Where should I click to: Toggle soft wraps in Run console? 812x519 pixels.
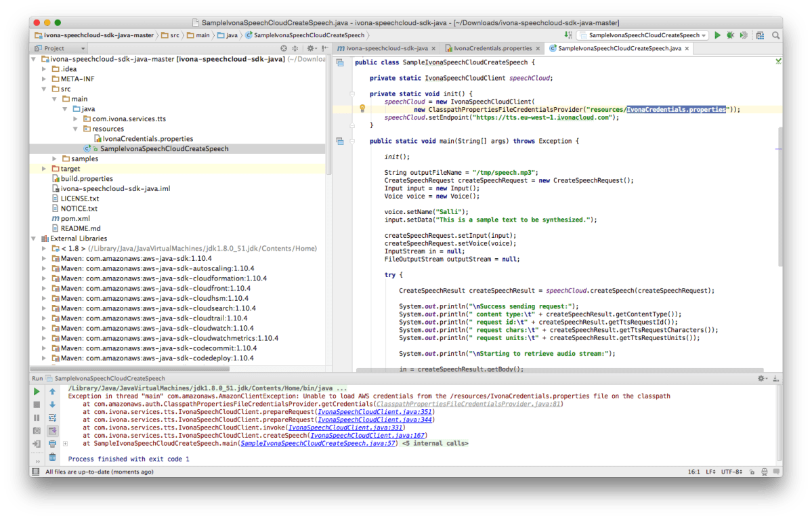click(52, 417)
